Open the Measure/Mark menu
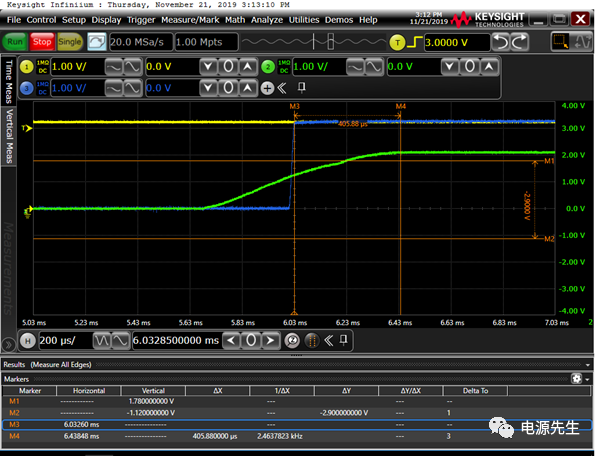Screen dimensions: 600x456 191,19
